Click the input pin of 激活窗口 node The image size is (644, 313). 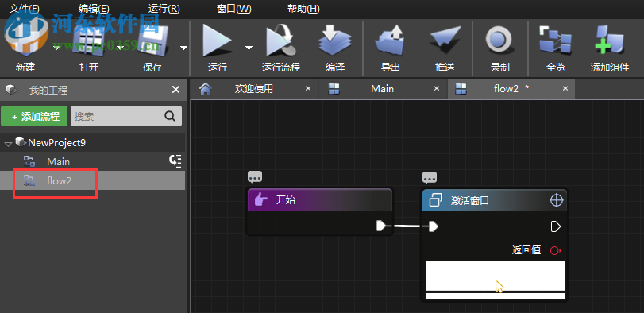point(434,226)
